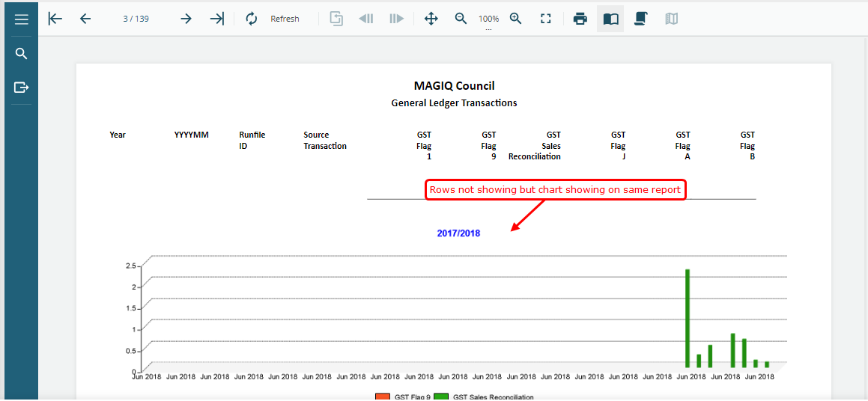Viewport: 868px width, 401px height.
Task: Click the greyed-out map icon
Action: [671, 19]
